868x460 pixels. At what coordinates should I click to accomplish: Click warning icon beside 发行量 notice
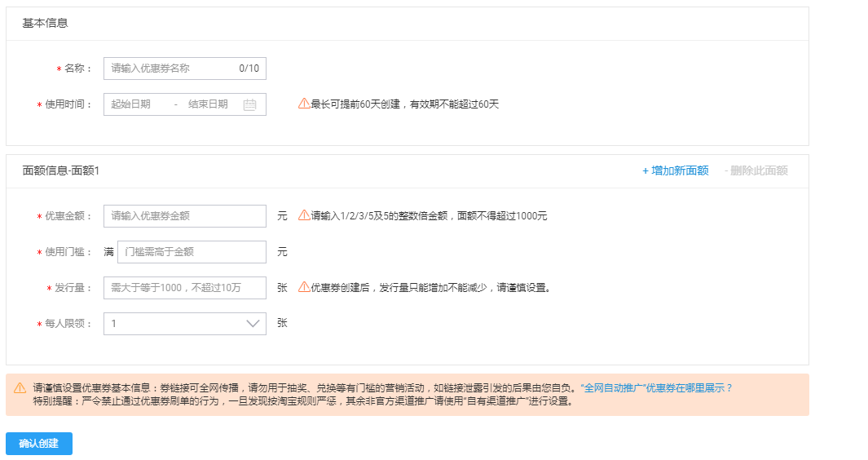click(x=303, y=287)
